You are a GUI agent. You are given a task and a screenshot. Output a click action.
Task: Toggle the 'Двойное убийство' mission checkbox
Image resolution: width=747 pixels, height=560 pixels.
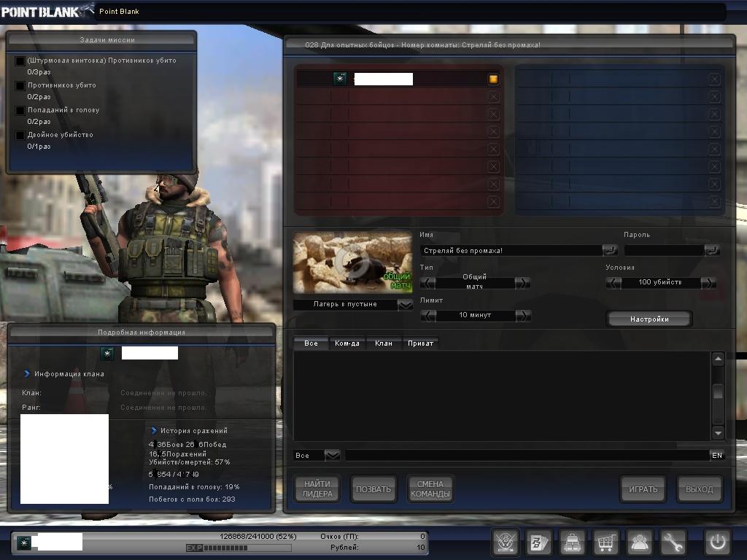point(20,135)
